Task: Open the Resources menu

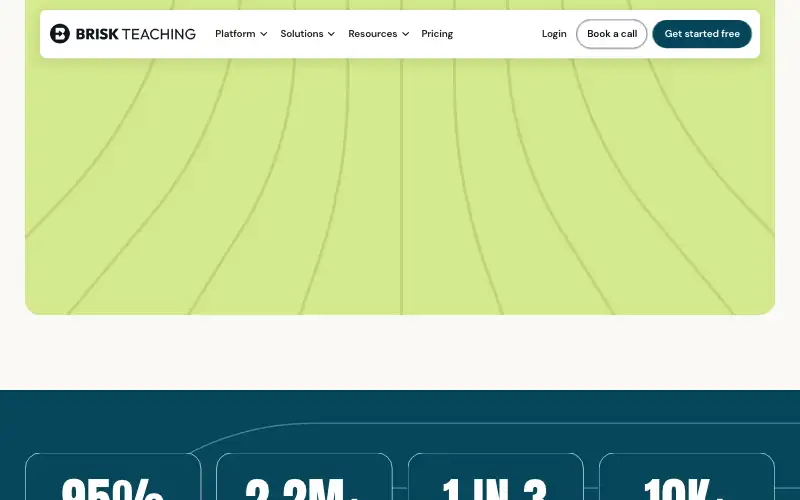Action: [x=372, y=34]
